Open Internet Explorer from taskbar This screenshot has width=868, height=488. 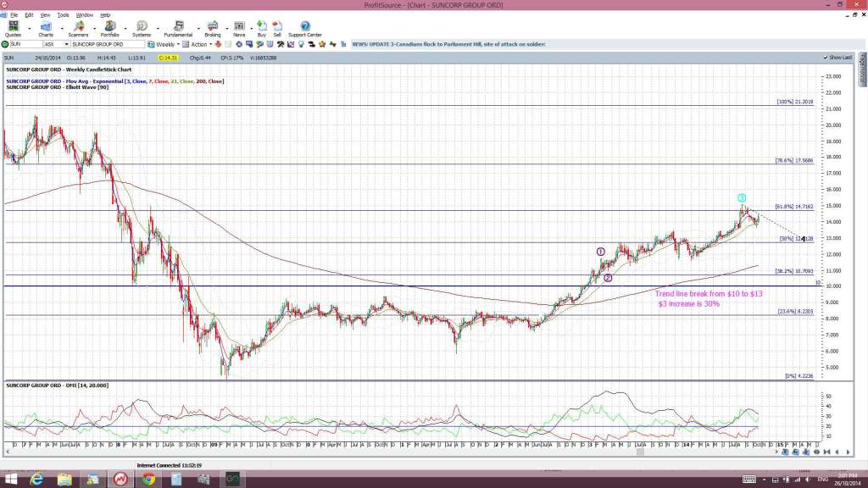(37, 480)
